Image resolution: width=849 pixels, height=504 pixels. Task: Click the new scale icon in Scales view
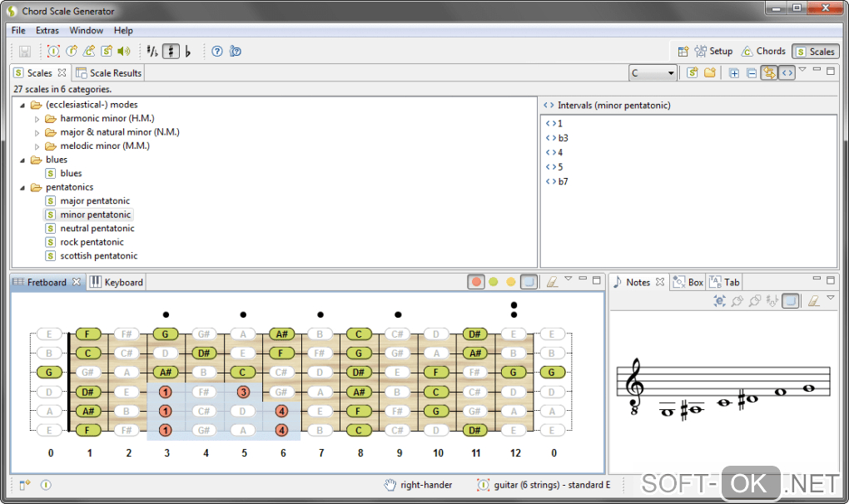coord(692,73)
